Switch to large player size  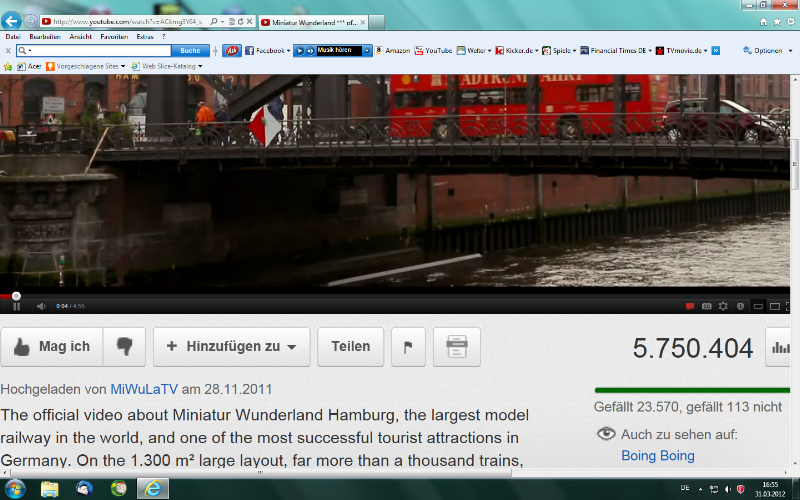(x=775, y=306)
